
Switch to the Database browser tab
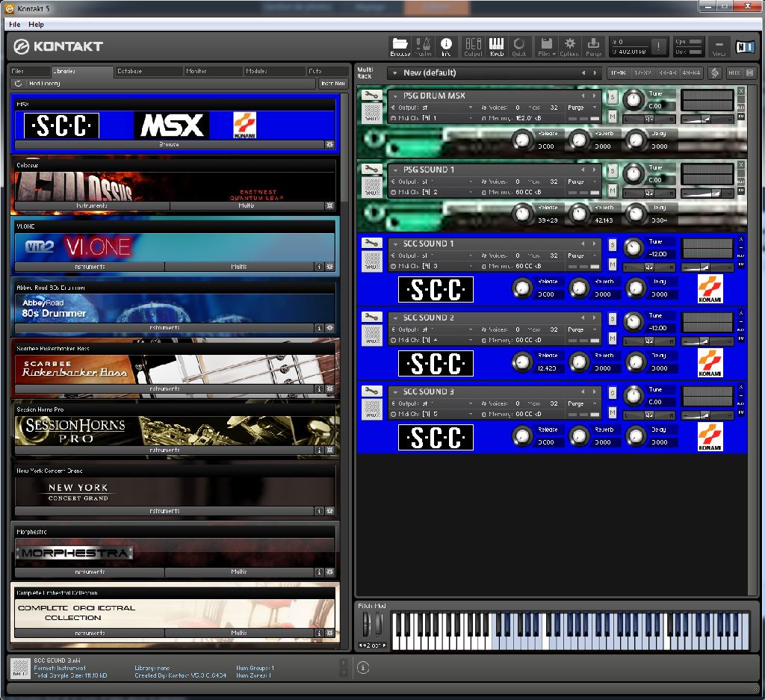coord(149,71)
